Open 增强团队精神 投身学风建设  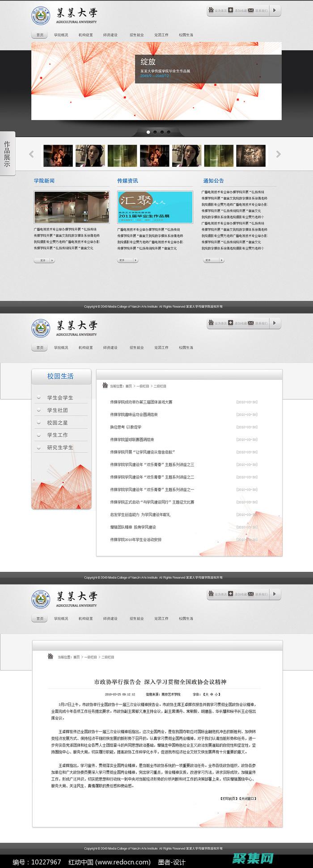[133, 527]
